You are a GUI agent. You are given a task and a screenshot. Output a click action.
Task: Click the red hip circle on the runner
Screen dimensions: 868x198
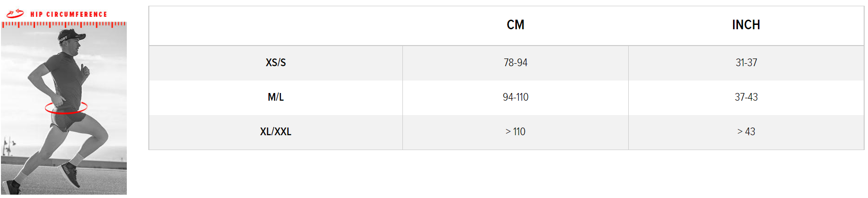pos(66,108)
